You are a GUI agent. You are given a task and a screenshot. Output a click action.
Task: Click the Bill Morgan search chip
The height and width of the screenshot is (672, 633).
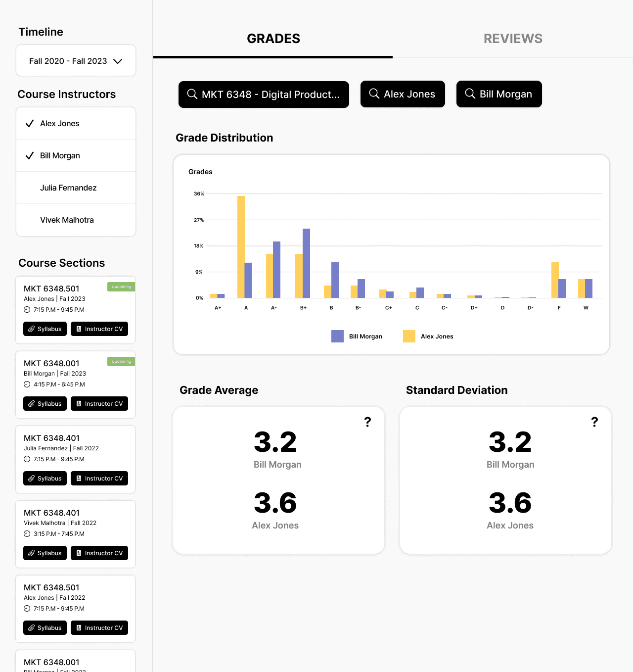(499, 94)
